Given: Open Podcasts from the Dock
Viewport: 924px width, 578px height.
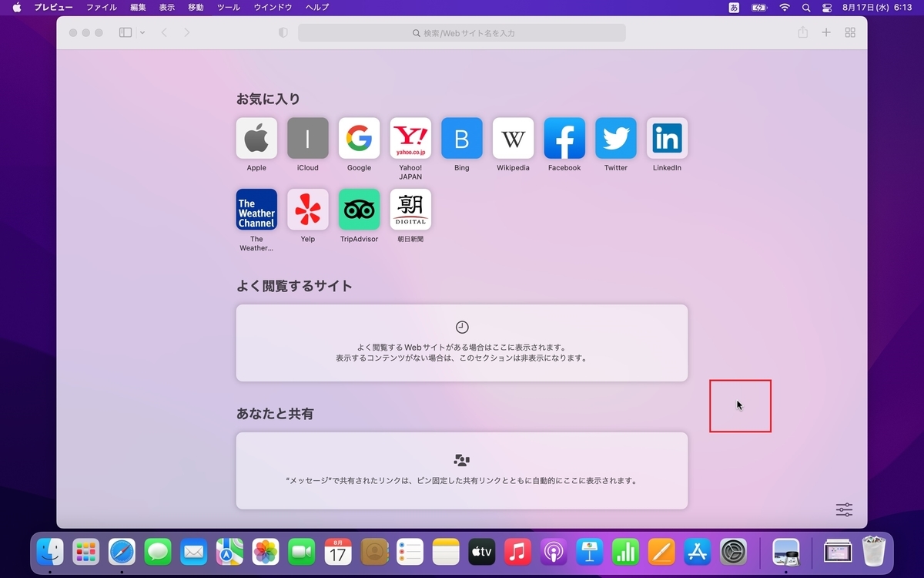Looking at the screenshot, I should pos(554,551).
